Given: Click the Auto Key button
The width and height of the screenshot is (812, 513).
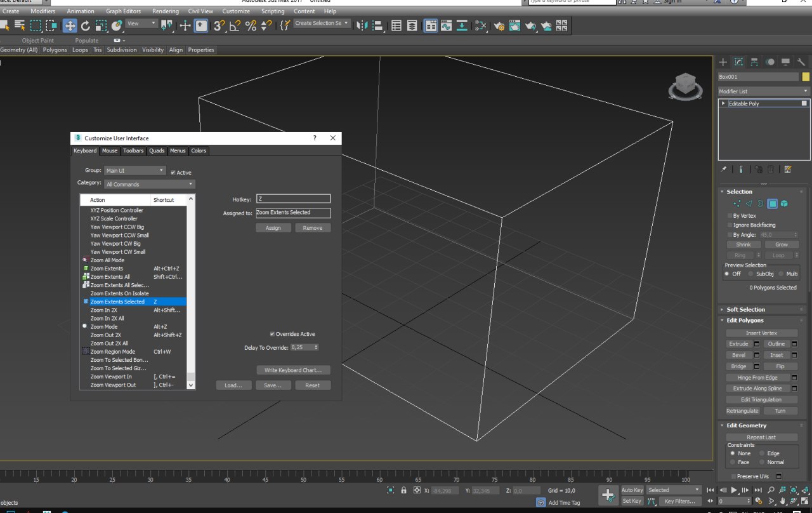Looking at the screenshot, I should (x=632, y=490).
